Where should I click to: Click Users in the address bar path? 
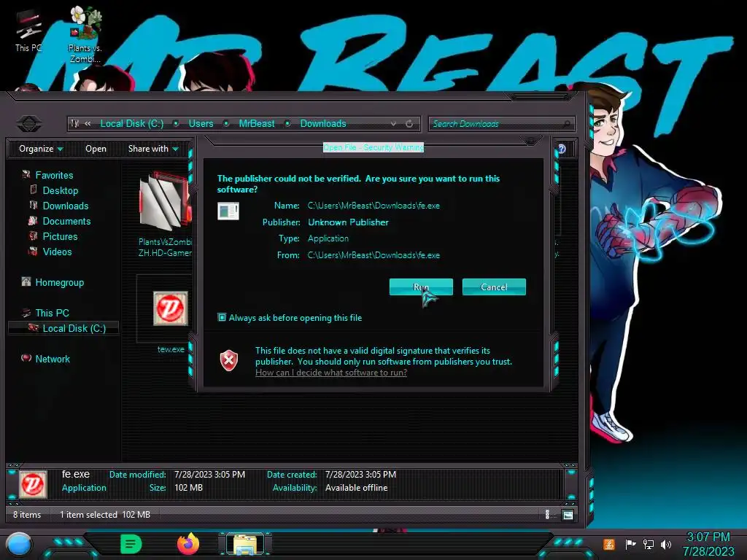coord(201,123)
